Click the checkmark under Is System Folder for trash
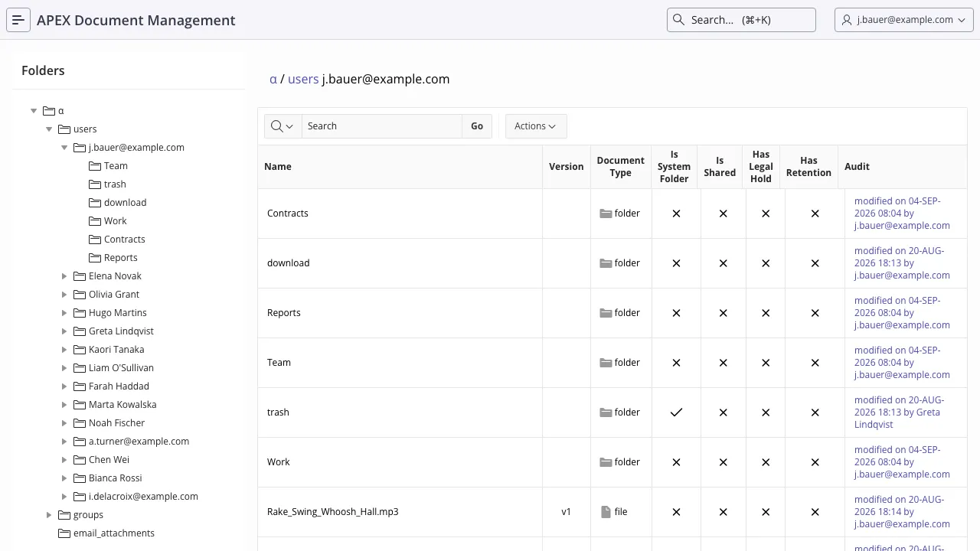The width and height of the screenshot is (980, 551). pyautogui.click(x=676, y=412)
